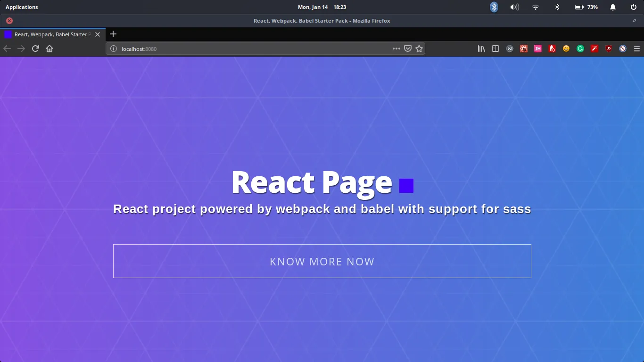Show site information for localhost
Screen dimensions: 644x362
click(x=113, y=49)
